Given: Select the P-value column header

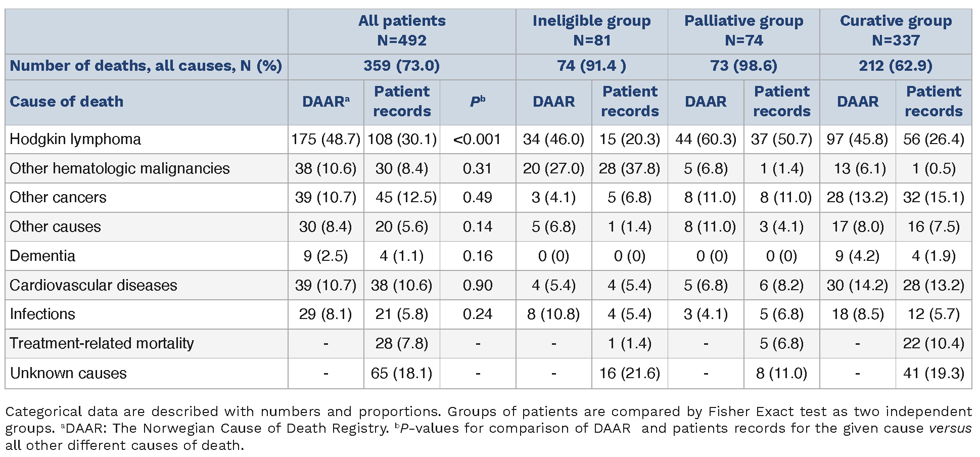Looking at the screenshot, I should [478, 102].
